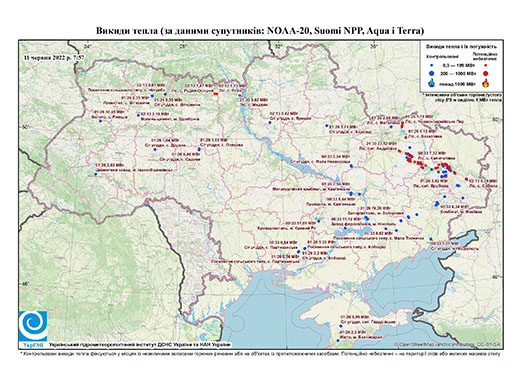Click label 00:33 11,12 МВт Нікополь
The height and width of the screenshot is (368, 520).
363,222
